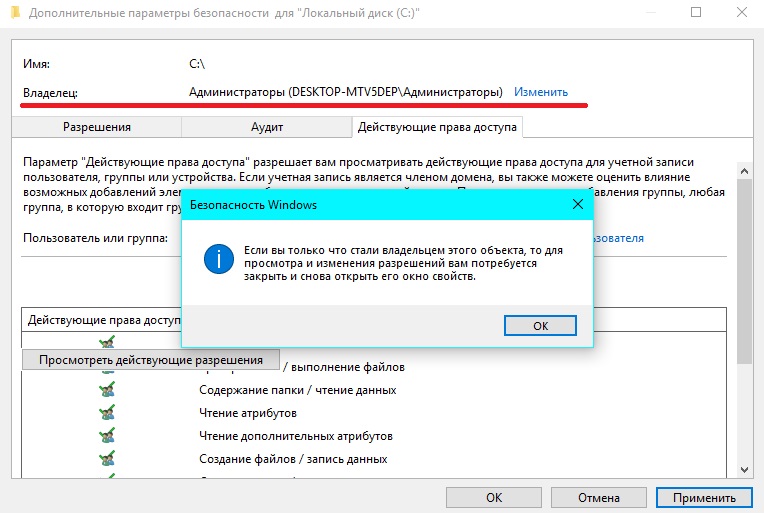Click the blue info icon in the dialog
Screen dimensions: 764x513
[217, 261]
